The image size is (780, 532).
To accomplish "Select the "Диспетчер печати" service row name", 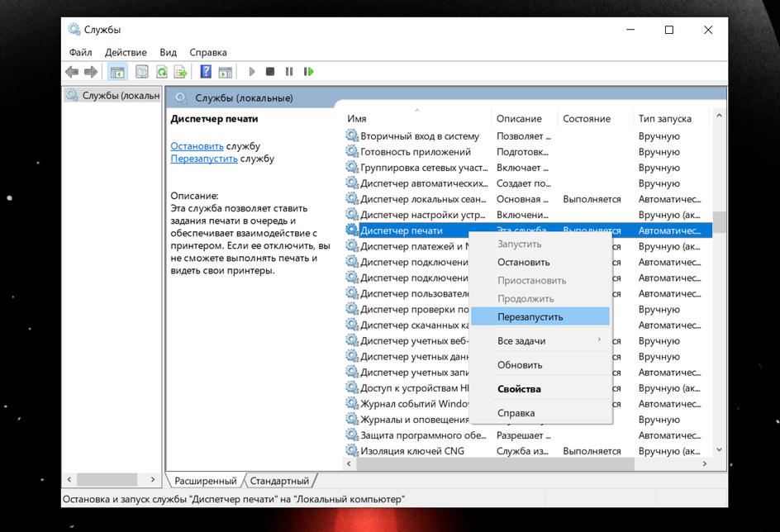I will point(402,230).
